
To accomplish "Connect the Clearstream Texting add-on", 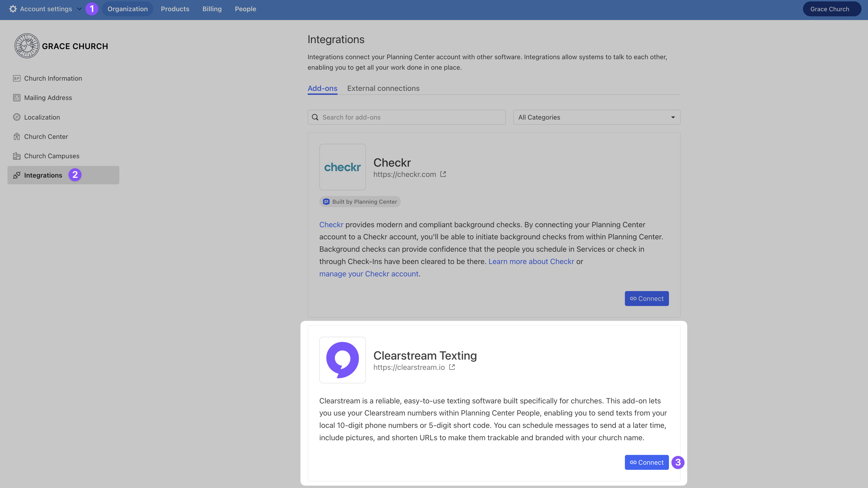I will [646, 462].
